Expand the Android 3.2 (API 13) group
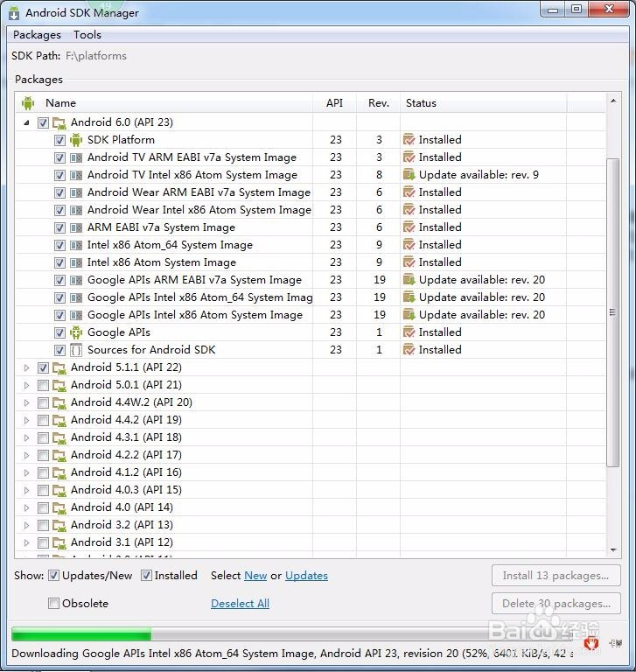The image size is (636, 672). (26, 525)
